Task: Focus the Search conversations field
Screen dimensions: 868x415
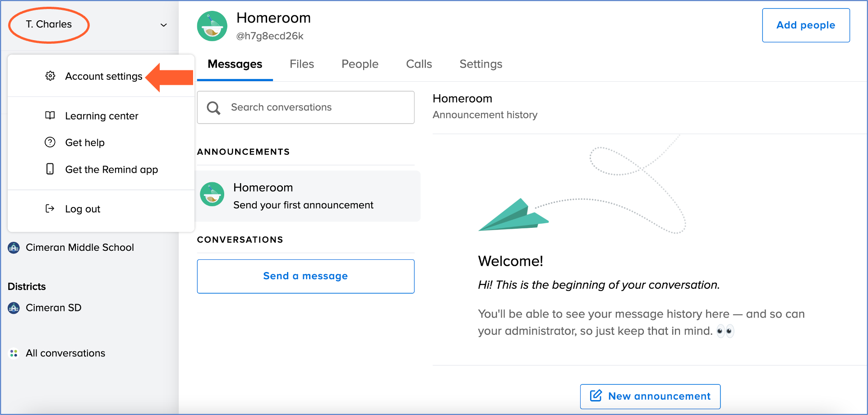Action: (305, 107)
